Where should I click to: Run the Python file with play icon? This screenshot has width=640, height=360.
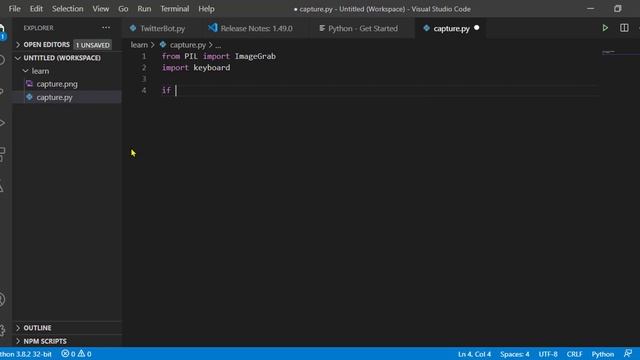coord(605,28)
